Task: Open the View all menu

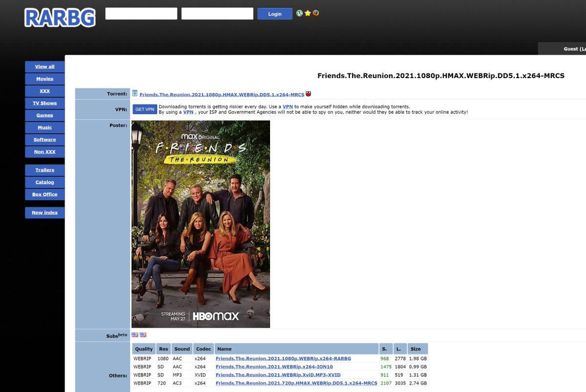Action: coord(45,66)
